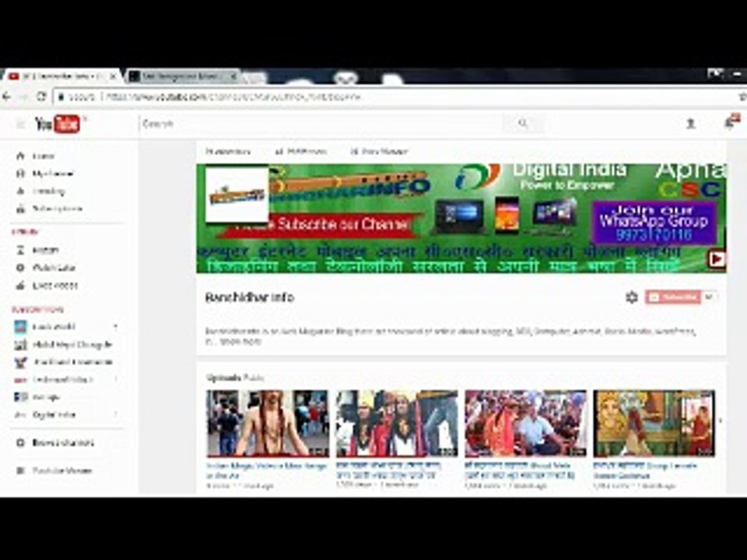
Task: Reload the page with browser refresh icon
Action: point(41,96)
